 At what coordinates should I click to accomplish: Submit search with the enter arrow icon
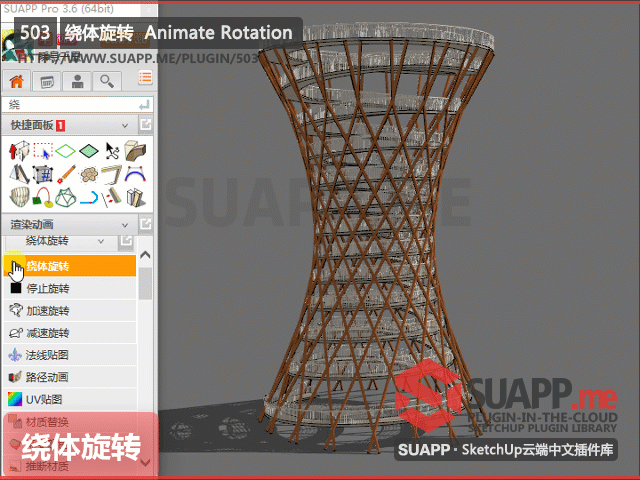click(x=144, y=105)
